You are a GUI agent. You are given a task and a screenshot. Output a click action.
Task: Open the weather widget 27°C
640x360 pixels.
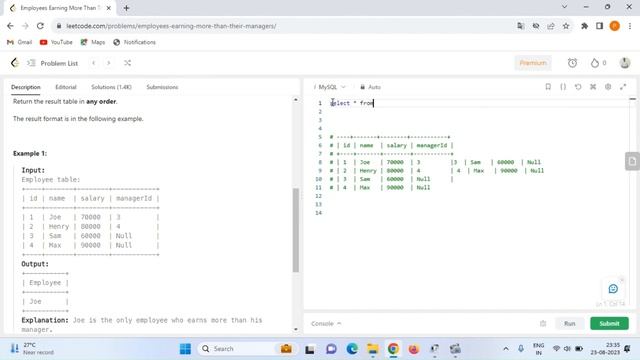pyautogui.click(x=33, y=349)
